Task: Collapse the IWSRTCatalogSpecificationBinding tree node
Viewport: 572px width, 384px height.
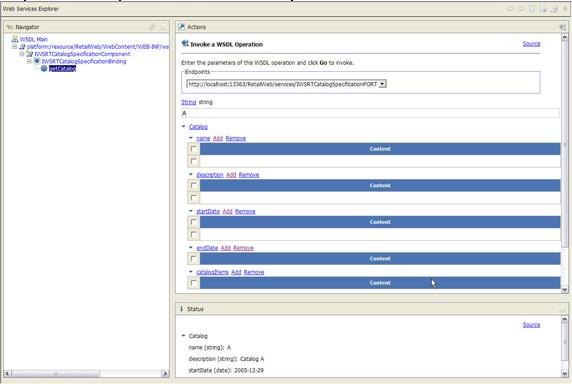Action: (29, 61)
